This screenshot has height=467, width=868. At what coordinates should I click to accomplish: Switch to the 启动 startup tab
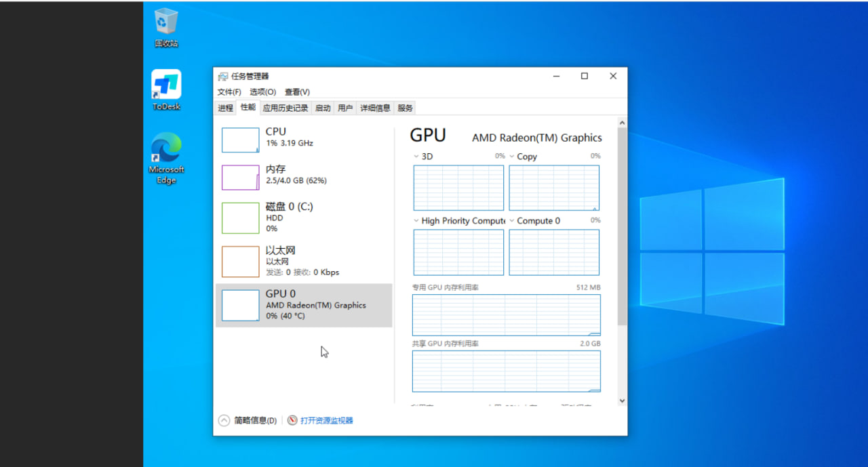pyautogui.click(x=323, y=108)
